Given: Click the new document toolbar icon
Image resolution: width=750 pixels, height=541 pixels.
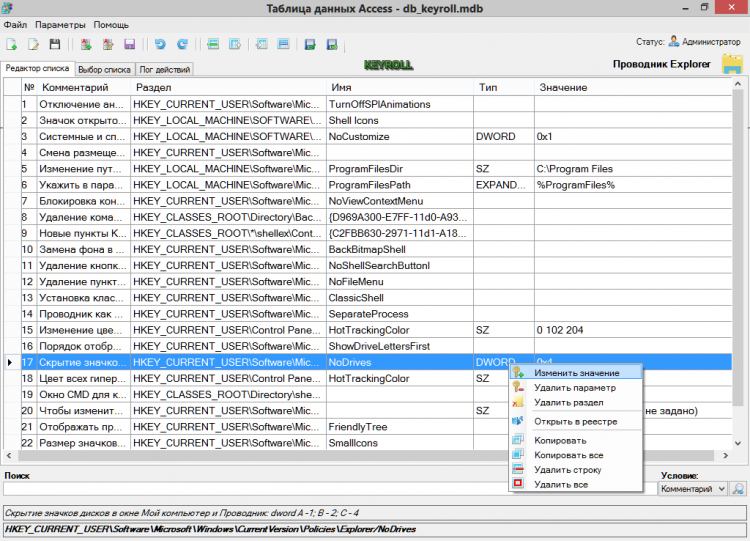Looking at the screenshot, I should click(x=12, y=45).
